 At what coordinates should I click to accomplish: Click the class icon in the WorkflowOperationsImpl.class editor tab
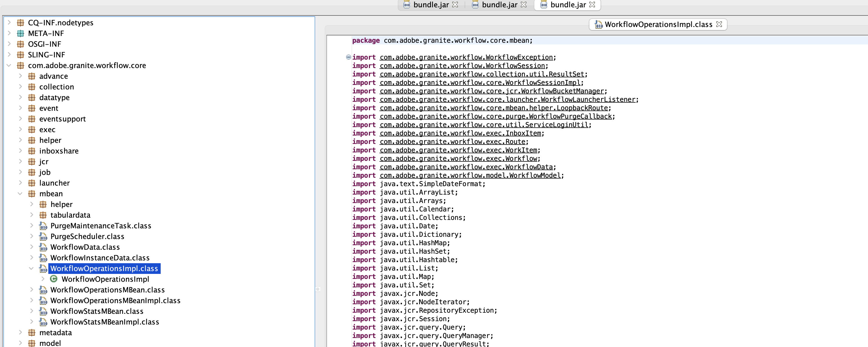[598, 24]
